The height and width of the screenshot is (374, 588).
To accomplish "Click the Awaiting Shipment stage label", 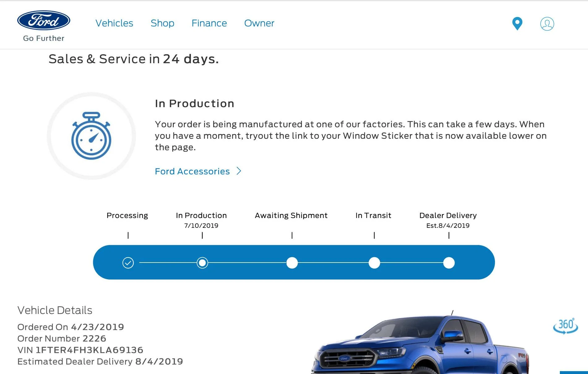I will (x=291, y=215).
